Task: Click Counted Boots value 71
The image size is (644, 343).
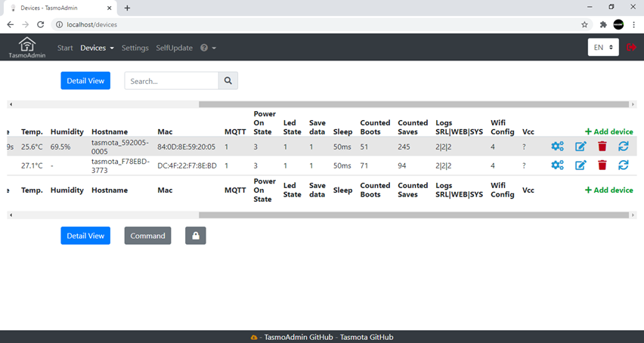Action: tap(364, 165)
